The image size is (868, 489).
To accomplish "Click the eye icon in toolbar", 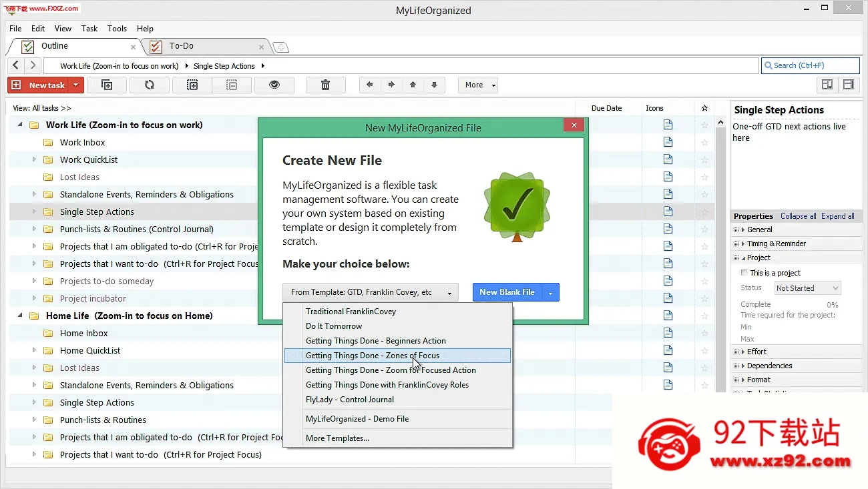I will (273, 85).
